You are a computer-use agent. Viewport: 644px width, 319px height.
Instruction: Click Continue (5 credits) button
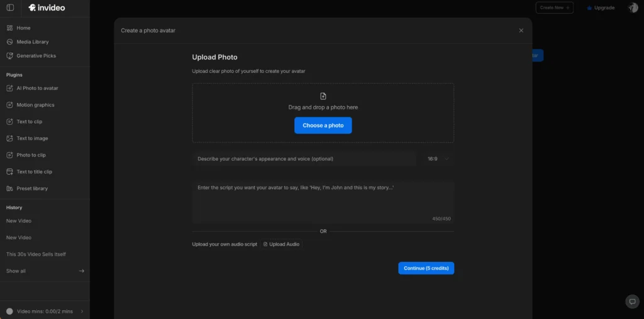pyautogui.click(x=426, y=268)
